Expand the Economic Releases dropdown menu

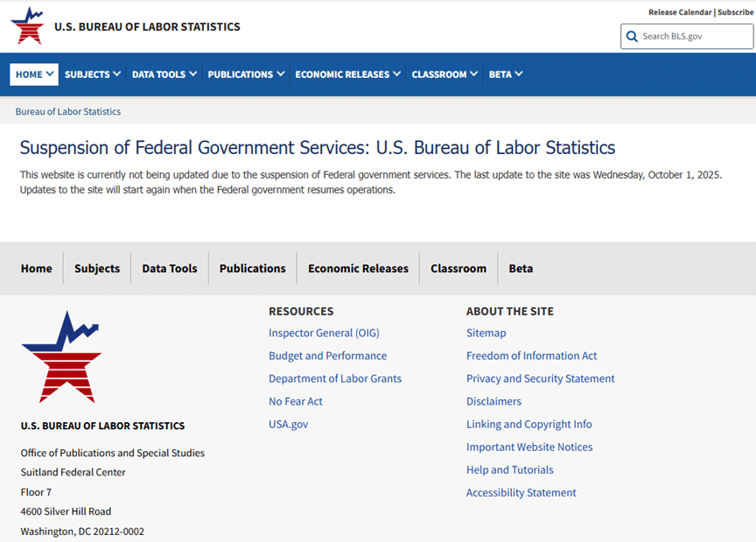click(x=347, y=74)
